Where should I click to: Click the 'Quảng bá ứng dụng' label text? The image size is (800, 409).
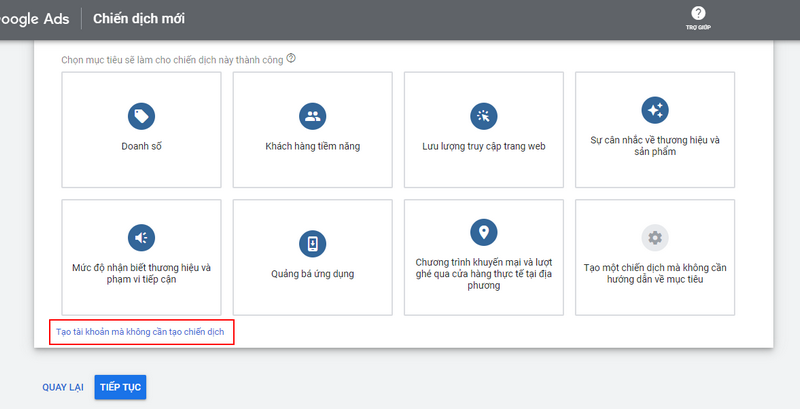pyautogui.click(x=312, y=274)
